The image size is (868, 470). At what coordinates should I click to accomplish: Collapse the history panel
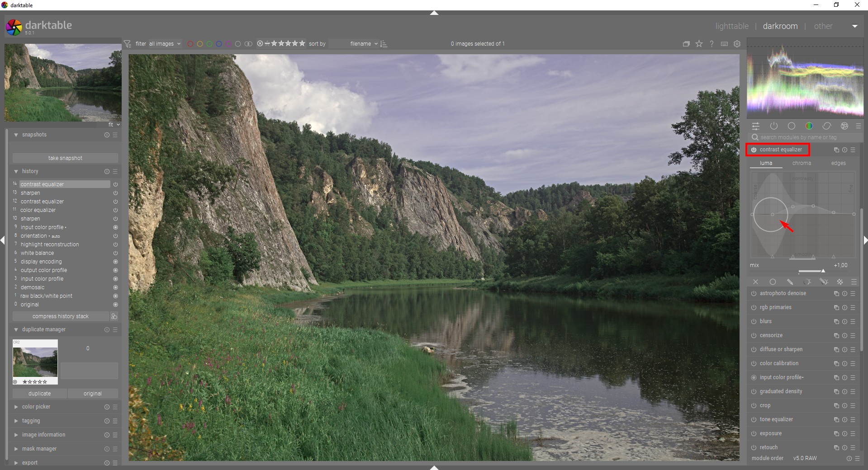(16, 171)
